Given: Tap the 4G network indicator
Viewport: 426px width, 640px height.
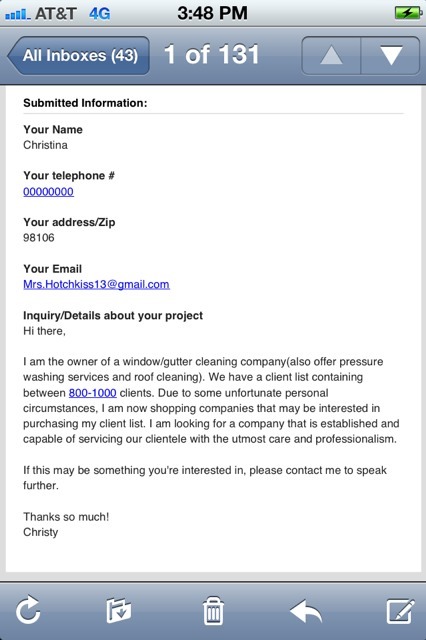Looking at the screenshot, I should (x=100, y=13).
